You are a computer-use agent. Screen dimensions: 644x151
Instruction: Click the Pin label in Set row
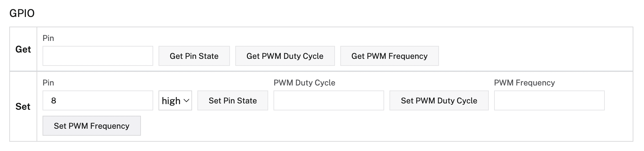[48, 83]
